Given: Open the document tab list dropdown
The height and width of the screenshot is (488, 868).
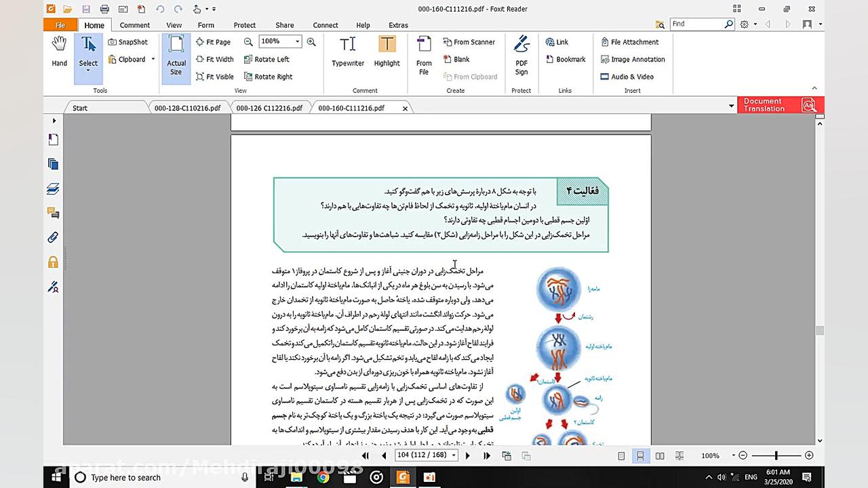Looking at the screenshot, I should click(x=731, y=106).
